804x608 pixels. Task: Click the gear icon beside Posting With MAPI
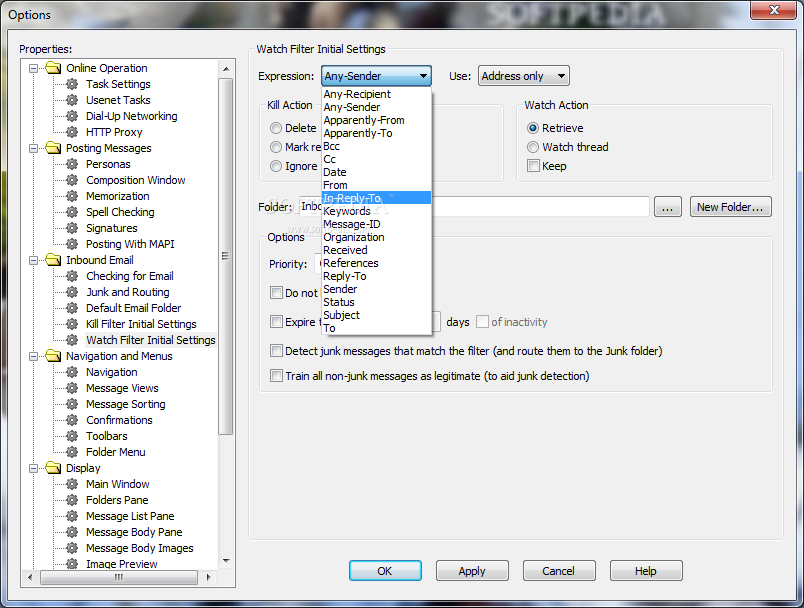(x=72, y=244)
